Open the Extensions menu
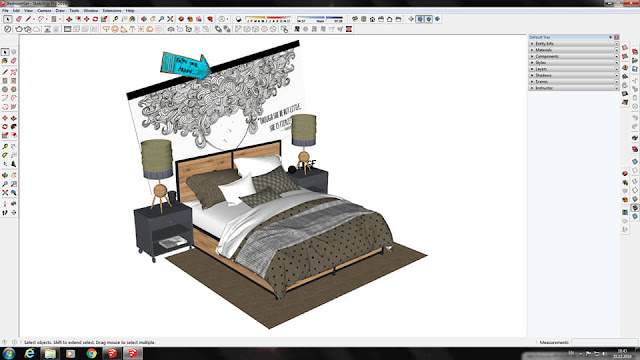This screenshot has width=640, height=360. (x=112, y=11)
